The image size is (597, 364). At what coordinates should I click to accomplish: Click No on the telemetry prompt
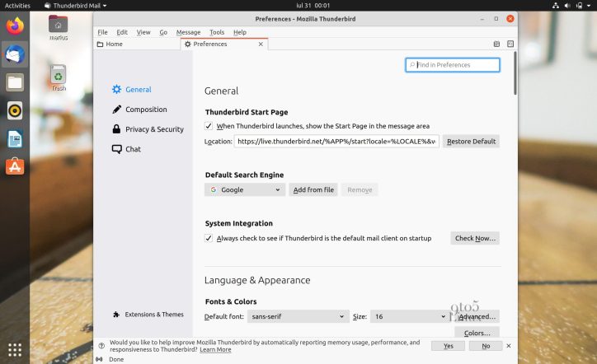(486, 346)
